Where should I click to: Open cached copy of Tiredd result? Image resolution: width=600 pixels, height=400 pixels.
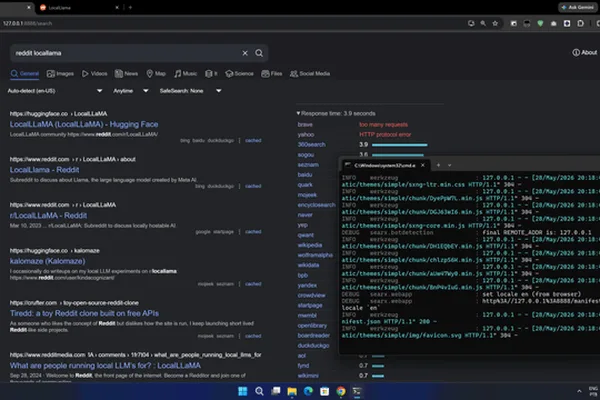253,336
